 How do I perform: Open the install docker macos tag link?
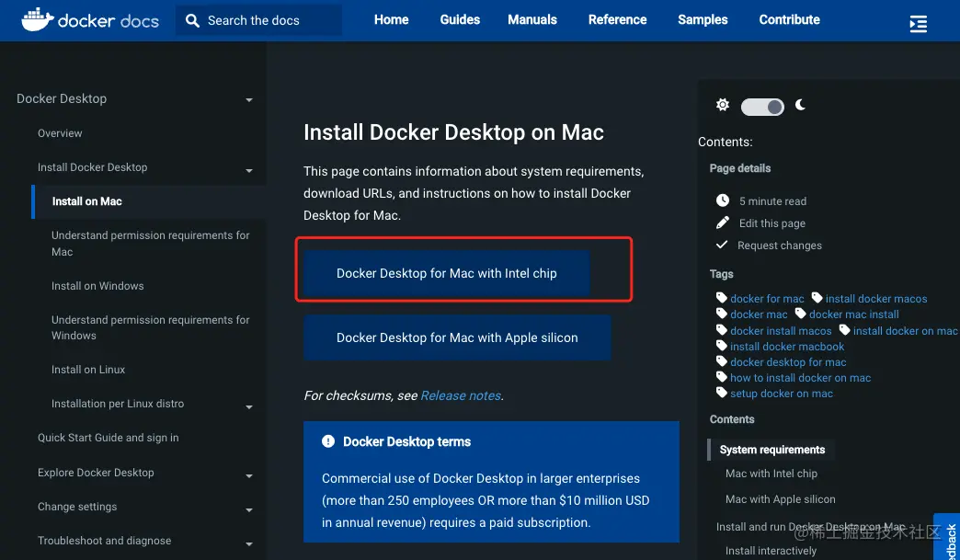coord(876,298)
